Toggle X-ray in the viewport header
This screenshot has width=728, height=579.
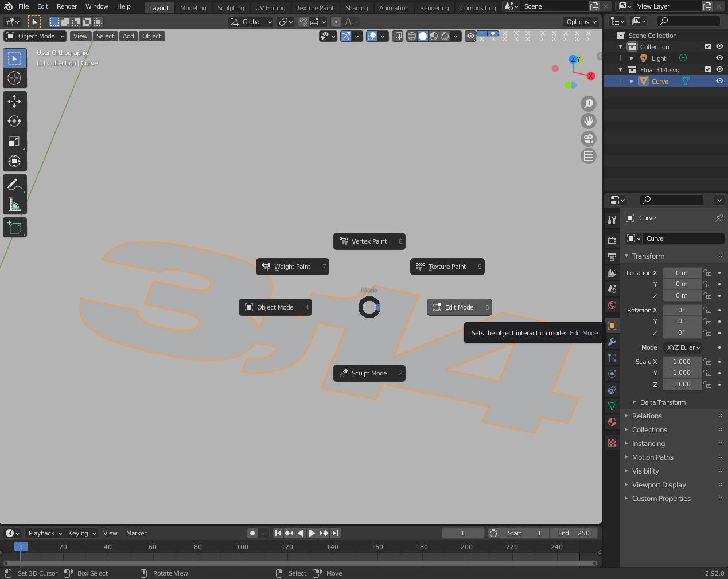click(398, 36)
